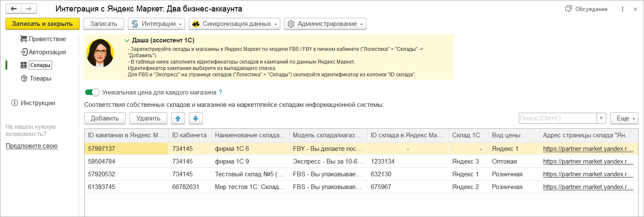Toggle Уникальная цена для каждого магазина switch
This screenshot has width=644, height=217.
click(92, 92)
